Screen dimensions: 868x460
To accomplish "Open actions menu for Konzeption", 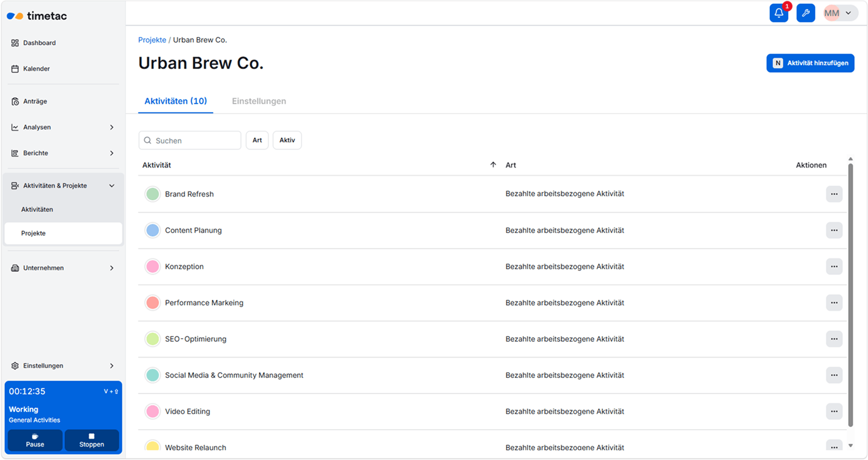I will coord(834,267).
